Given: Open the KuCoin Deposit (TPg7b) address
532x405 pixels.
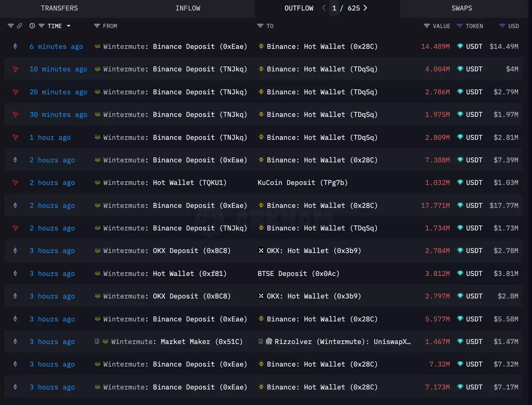Looking at the screenshot, I should click(x=302, y=183).
